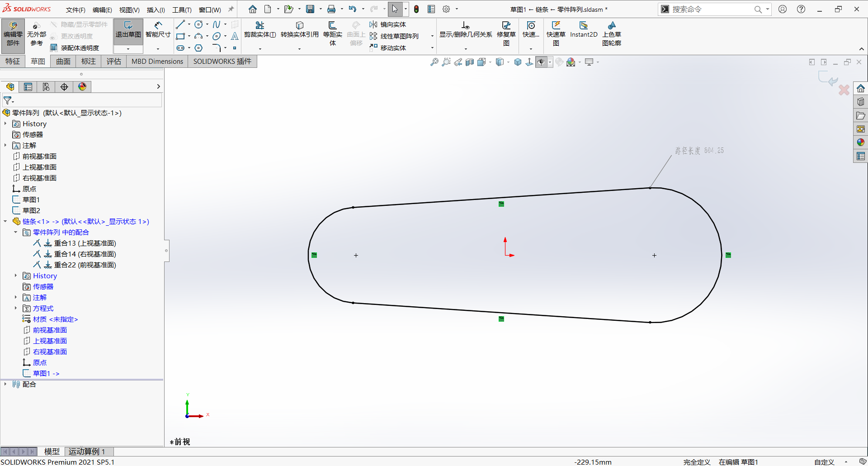The image size is (868, 466).
Task: Click the Print icon
Action: click(331, 9)
